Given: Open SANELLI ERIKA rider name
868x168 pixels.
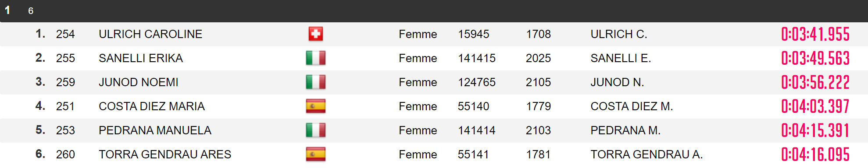Looking at the screenshot, I should pyautogui.click(x=141, y=58).
